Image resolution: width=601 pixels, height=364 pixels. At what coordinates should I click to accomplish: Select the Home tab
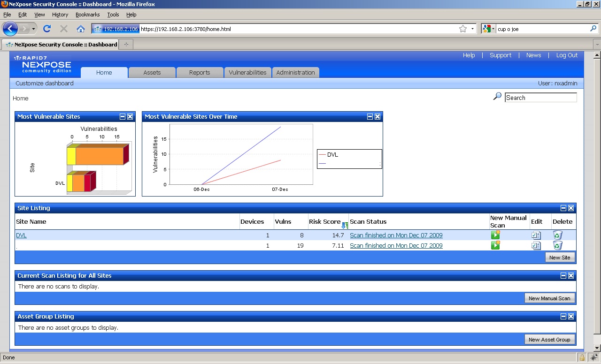click(104, 72)
